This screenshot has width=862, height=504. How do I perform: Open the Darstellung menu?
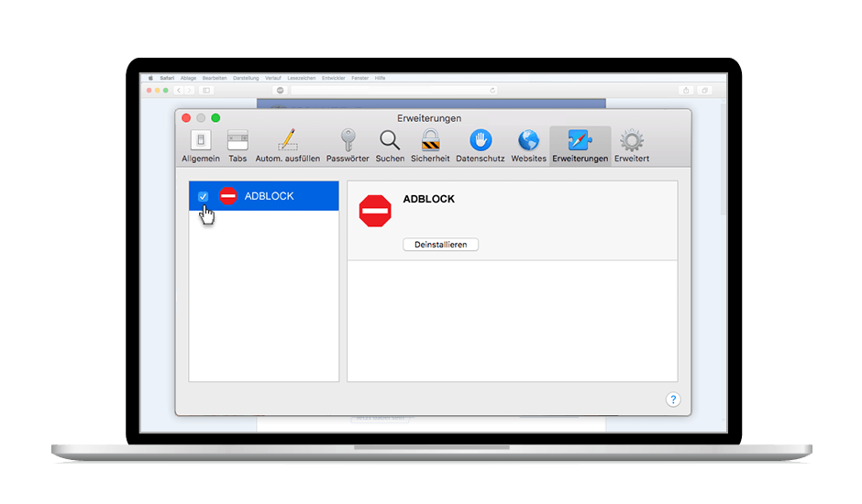click(x=246, y=78)
